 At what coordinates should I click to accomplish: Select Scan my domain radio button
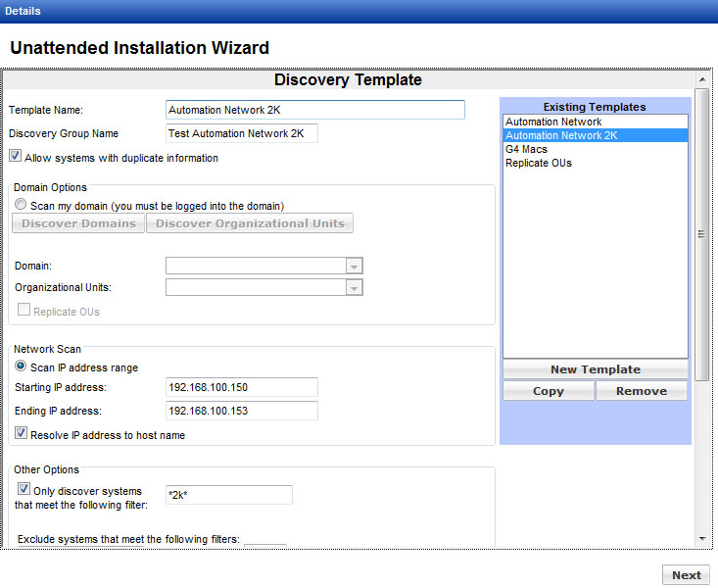22,206
